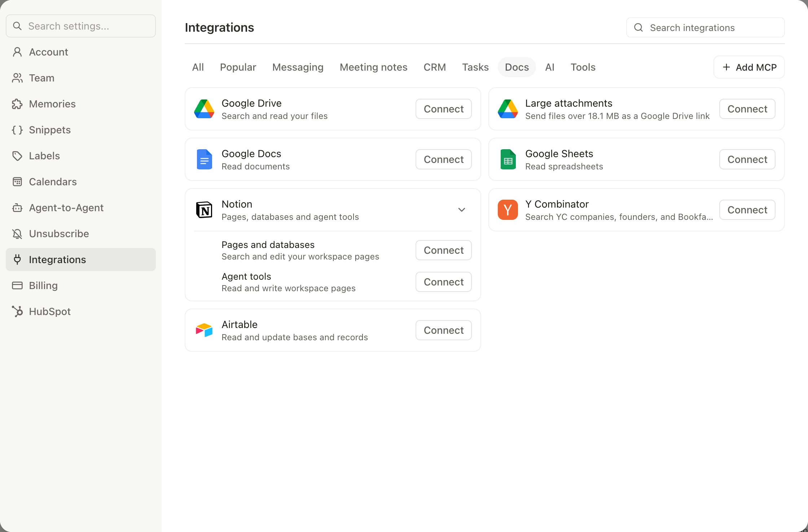Click the Airtable logo icon
The width and height of the screenshot is (808, 532).
(x=204, y=330)
